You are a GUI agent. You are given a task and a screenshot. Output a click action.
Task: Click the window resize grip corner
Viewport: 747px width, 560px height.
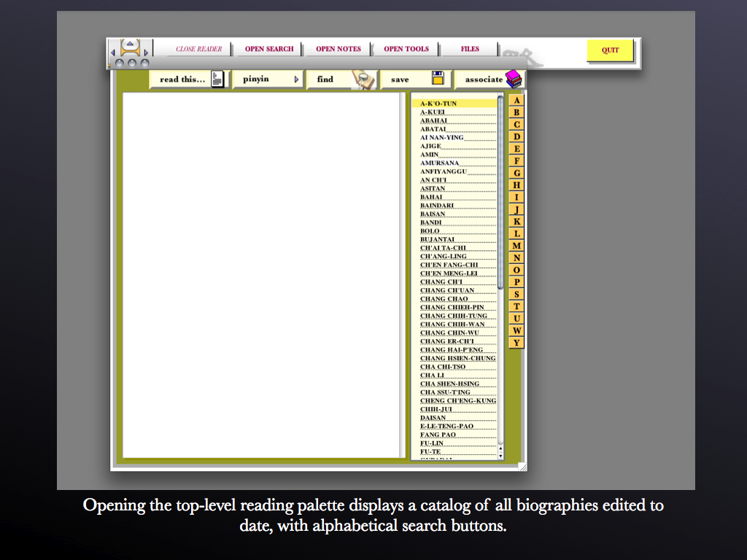click(x=522, y=467)
